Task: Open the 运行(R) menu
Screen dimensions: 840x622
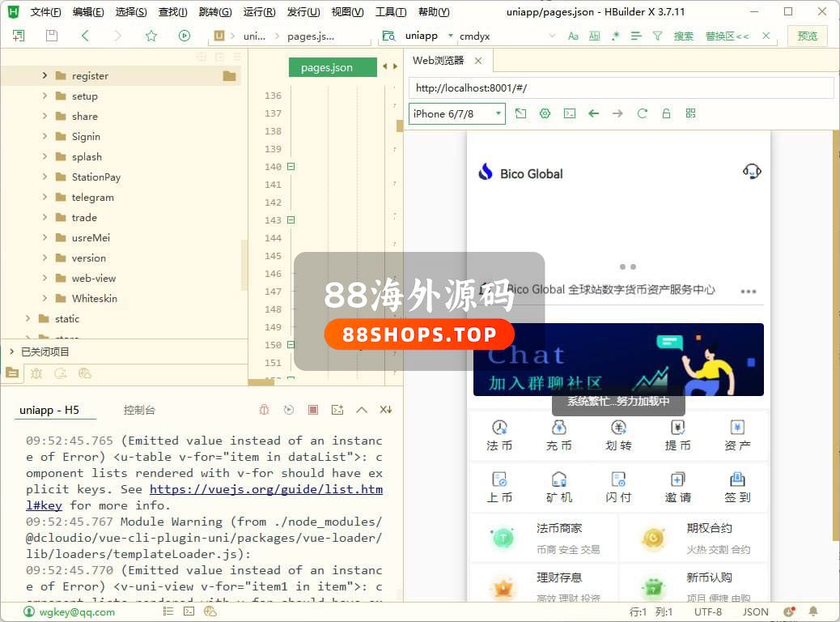Action: [x=259, y=12]
